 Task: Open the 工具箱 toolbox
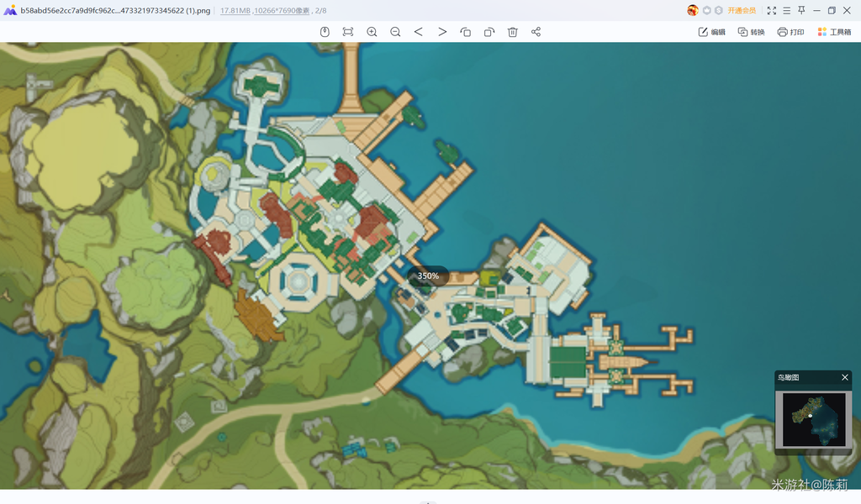coord(834,32)
